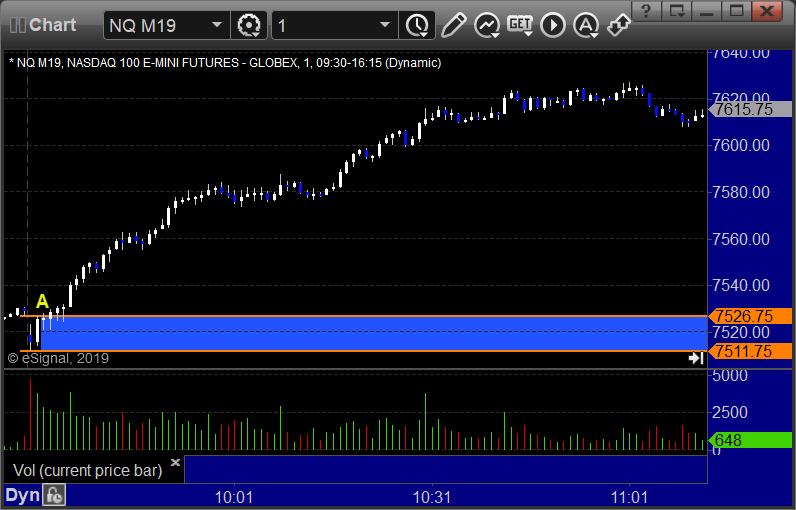This screenshot has width=796, height=510.
Task: Open the alerts A icon
Action: coord(586,25)
